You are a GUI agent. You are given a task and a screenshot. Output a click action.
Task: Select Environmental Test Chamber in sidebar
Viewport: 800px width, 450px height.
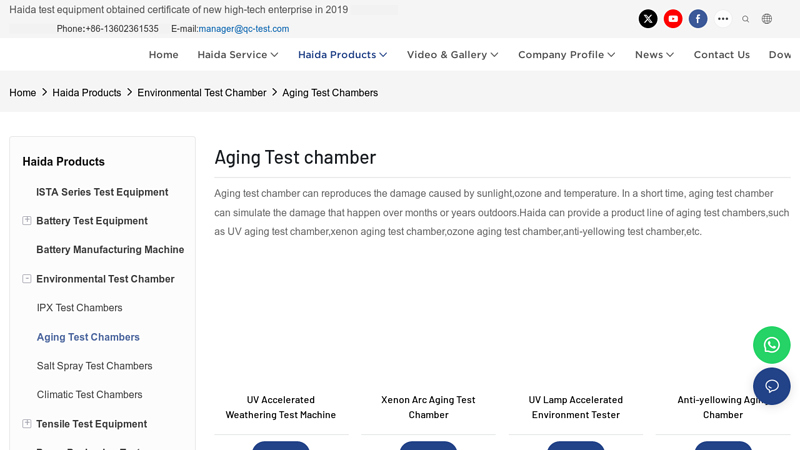[105, 279]
